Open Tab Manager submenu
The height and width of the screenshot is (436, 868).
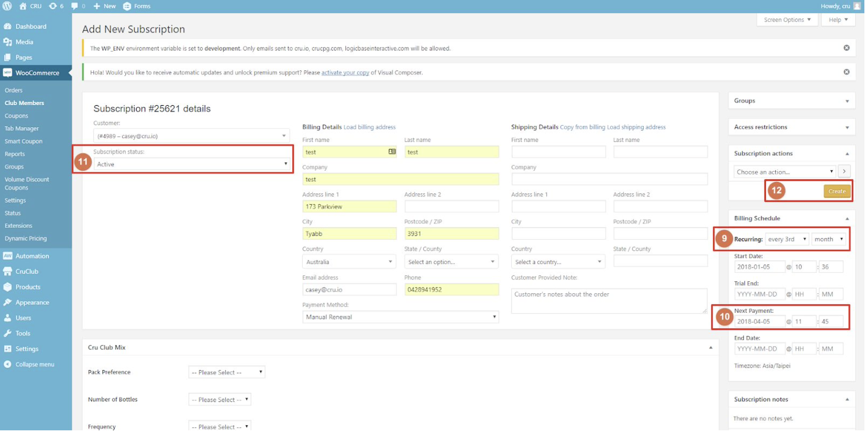tap(22, 129)
